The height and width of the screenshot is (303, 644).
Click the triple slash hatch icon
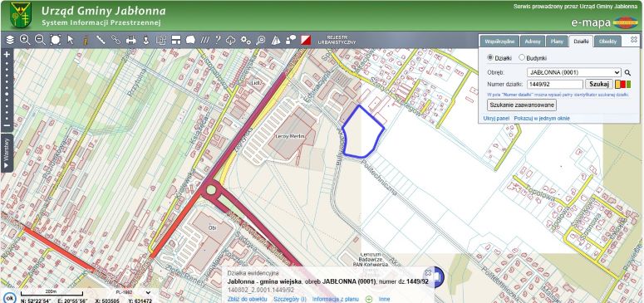tap(205, 40)
